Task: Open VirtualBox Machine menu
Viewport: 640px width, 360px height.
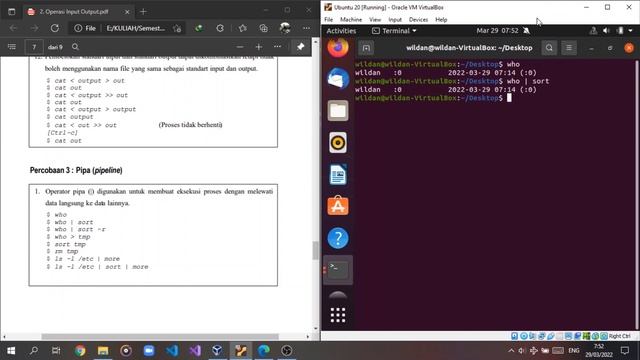Action: [x=351, y=20]
